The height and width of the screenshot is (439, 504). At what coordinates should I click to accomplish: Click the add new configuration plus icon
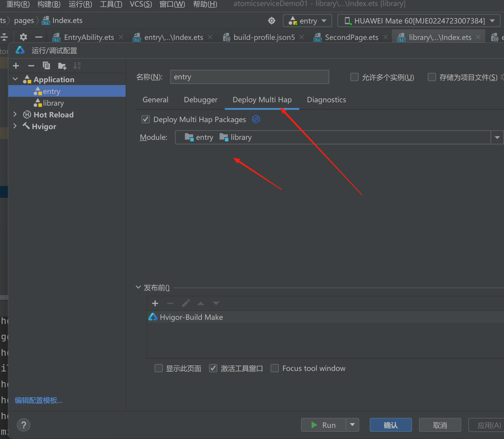click(16, 66)
